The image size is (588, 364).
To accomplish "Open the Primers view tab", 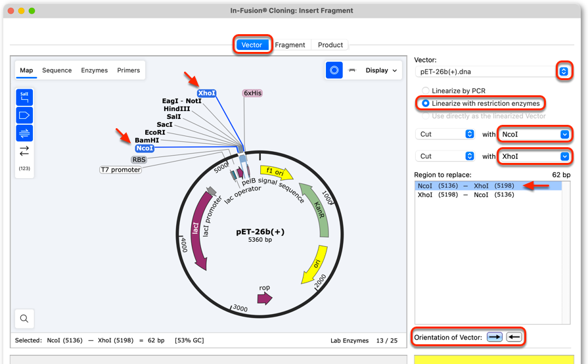I will [x=129, y=70].
